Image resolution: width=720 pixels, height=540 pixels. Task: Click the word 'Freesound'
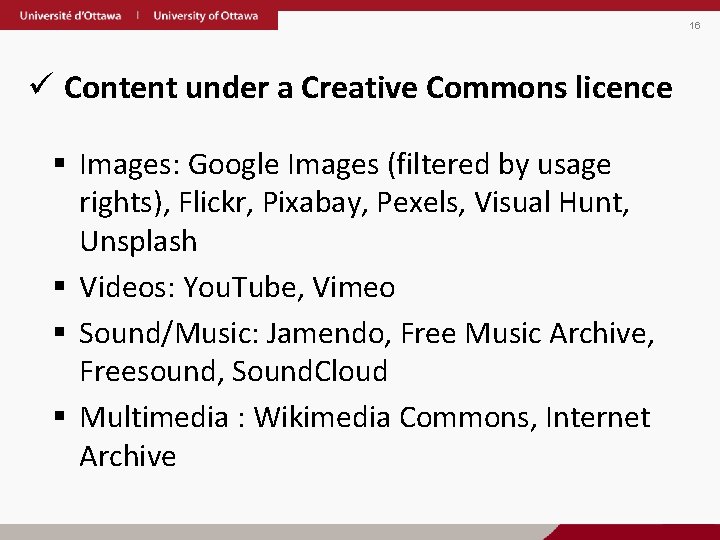click(x=147, y=371)
